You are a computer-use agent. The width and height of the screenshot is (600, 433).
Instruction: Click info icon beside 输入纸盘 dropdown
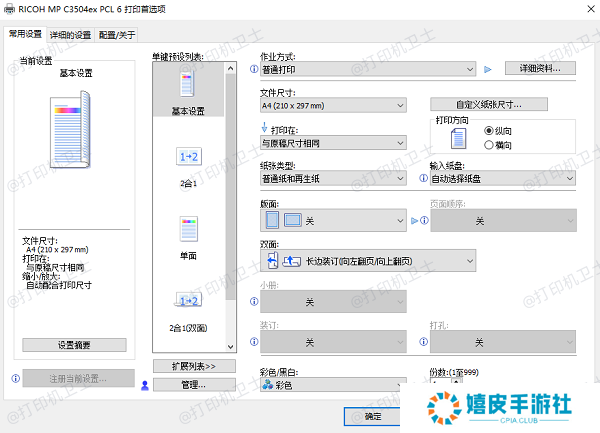[424, 178]
